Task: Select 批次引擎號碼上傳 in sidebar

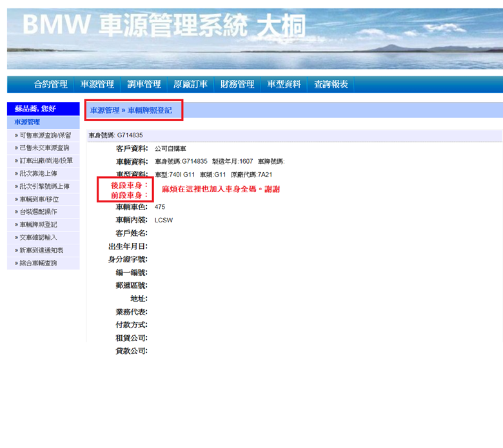Action: (x=43, y=186)
